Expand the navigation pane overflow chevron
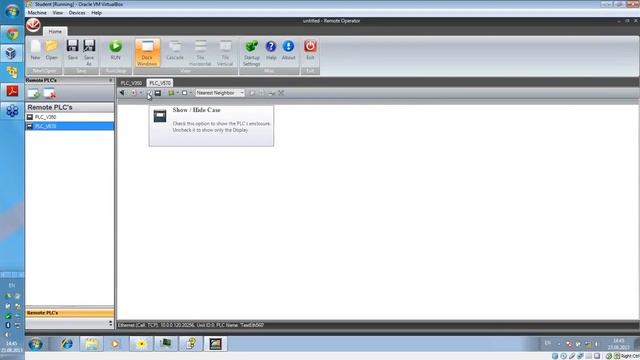 [x=111, y=323]
